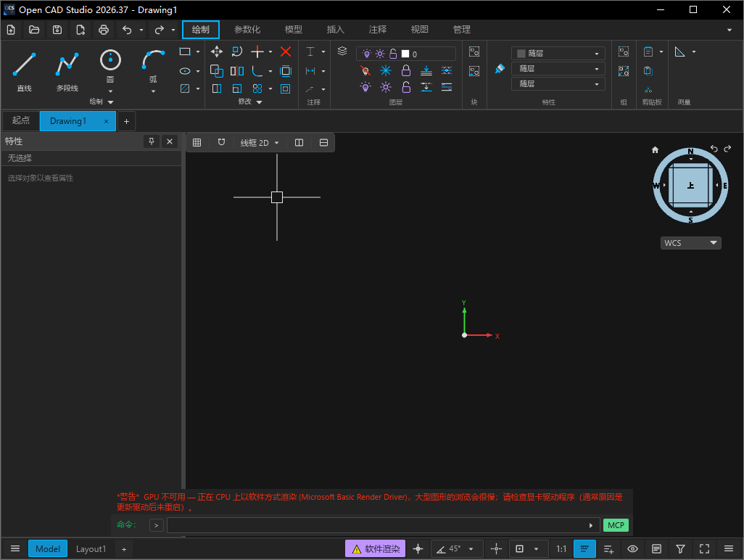Toggle the fullscreen icon in status bar
This screenshot has width=744, height=560.
point(705,549)
